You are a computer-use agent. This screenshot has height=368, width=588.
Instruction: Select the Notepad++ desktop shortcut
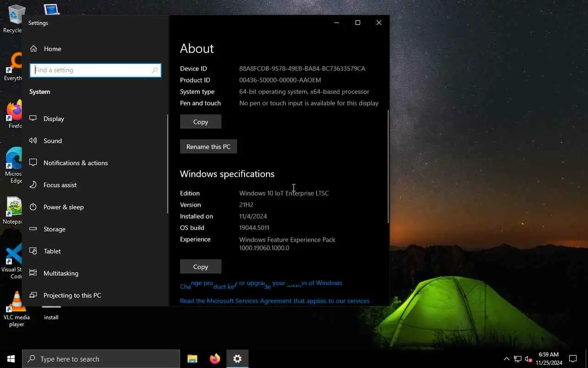14,211
